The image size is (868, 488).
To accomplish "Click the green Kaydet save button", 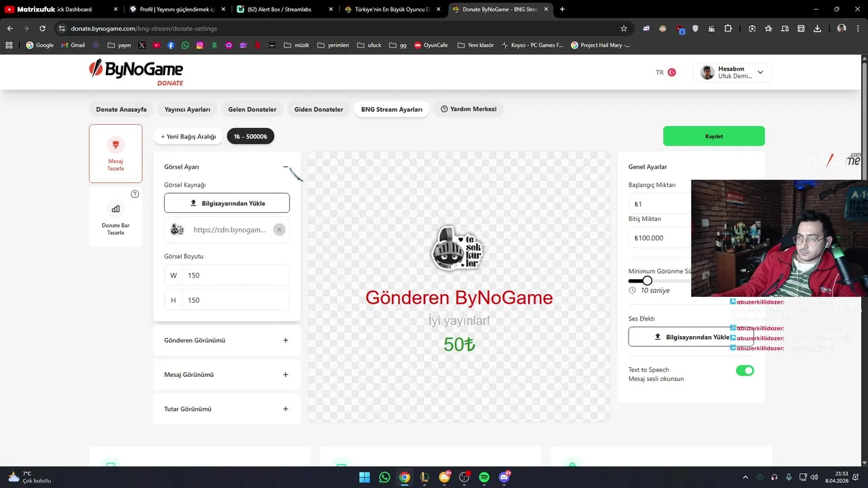I will point(713,136).
